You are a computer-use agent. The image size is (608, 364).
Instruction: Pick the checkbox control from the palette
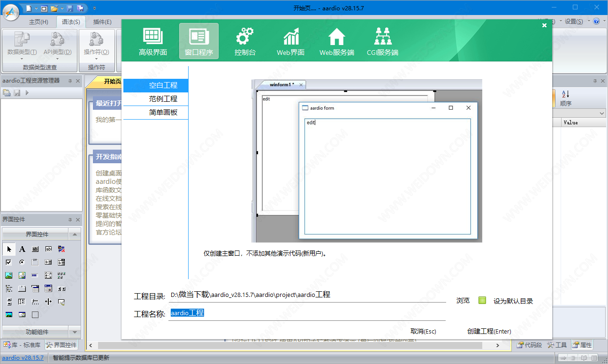coord(9,262)
